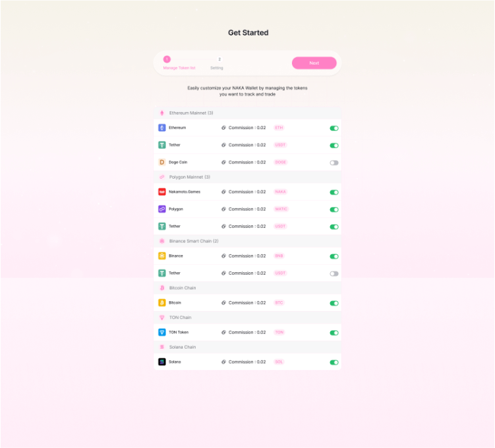Click the Nakamoto Games token icon
Screen dimensions: 495x448
pos(162,192)
